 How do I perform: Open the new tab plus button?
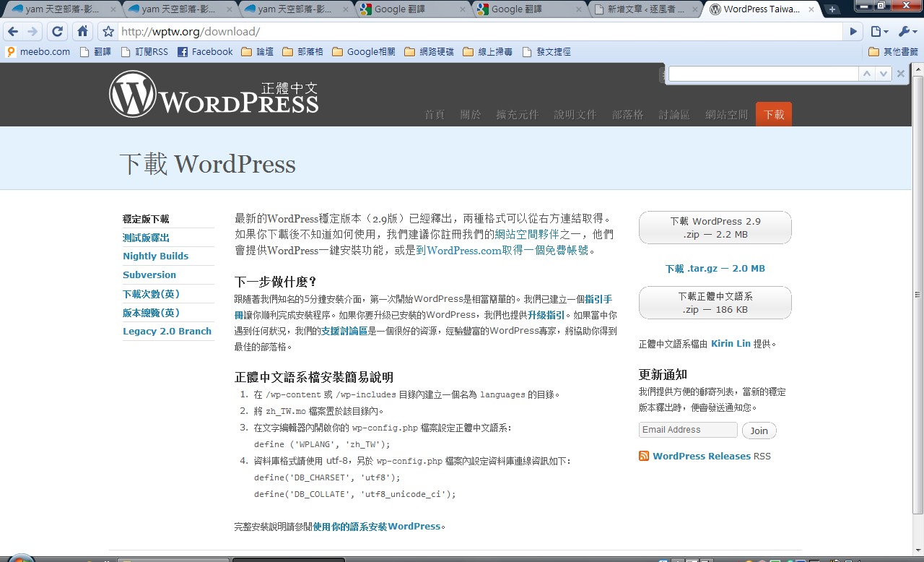[832, 9]
